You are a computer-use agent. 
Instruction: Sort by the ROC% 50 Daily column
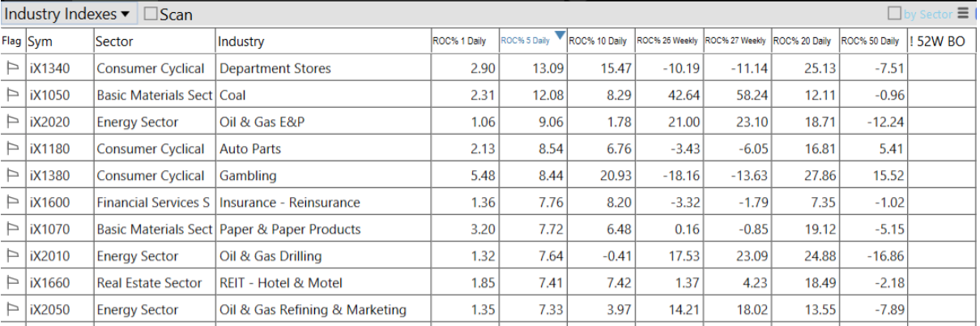(871, 41)
